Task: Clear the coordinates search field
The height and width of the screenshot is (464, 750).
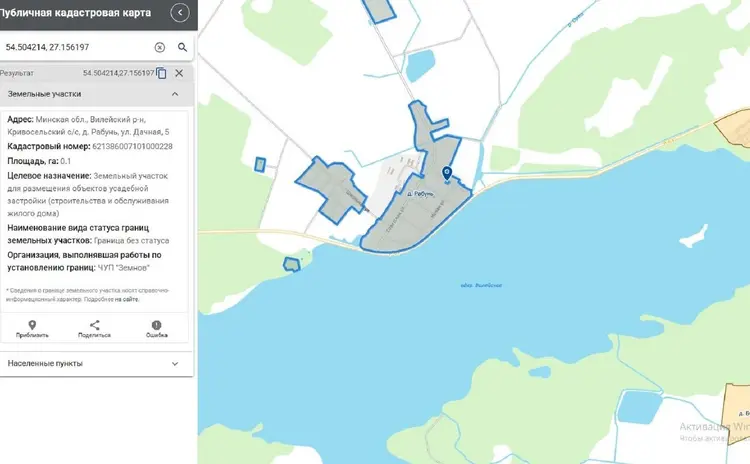Action: tap(160, 47)
